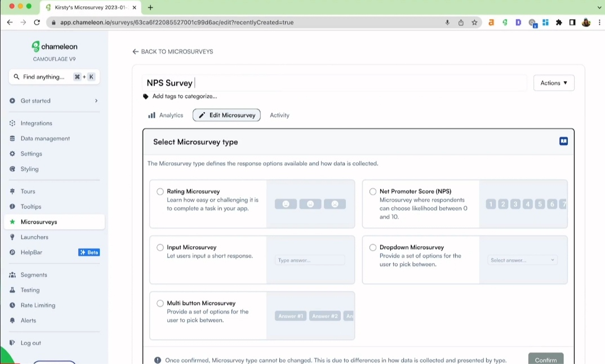Click the number 1 NPS preview tile
This screenshot has height=364, width=605.
pos(491,204)
